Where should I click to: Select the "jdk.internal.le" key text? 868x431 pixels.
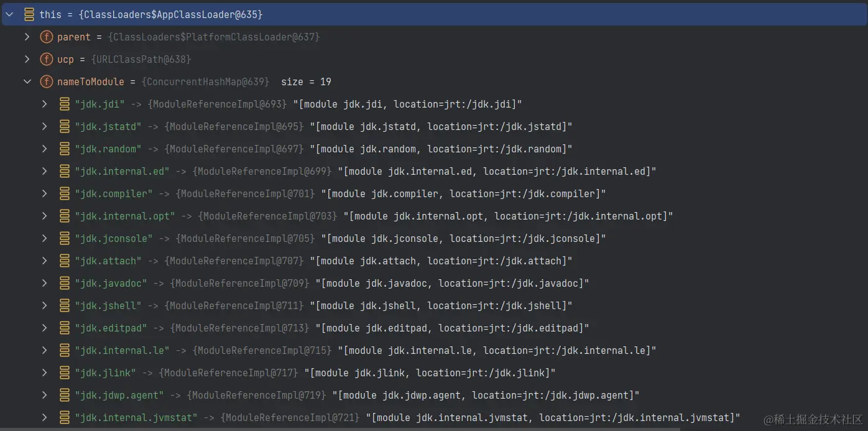[122, 351]
